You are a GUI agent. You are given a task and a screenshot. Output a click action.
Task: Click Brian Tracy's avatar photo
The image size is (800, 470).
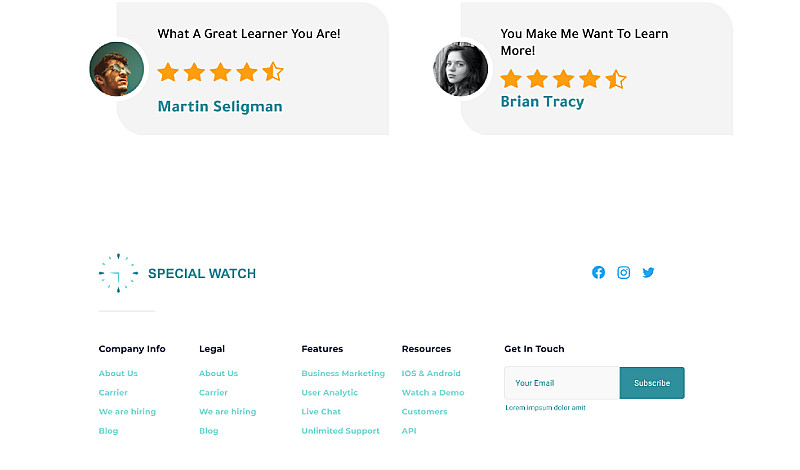pyautogui.click(x=460, y=69)
